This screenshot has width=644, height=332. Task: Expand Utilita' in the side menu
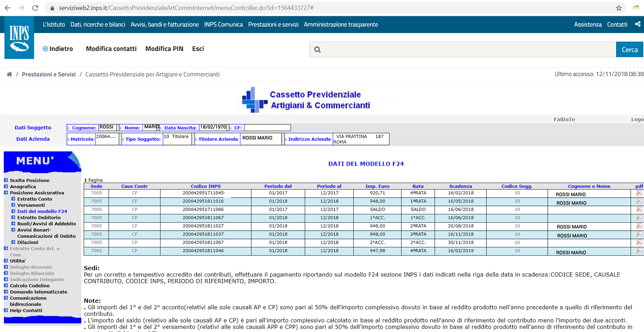click(18, 261)
